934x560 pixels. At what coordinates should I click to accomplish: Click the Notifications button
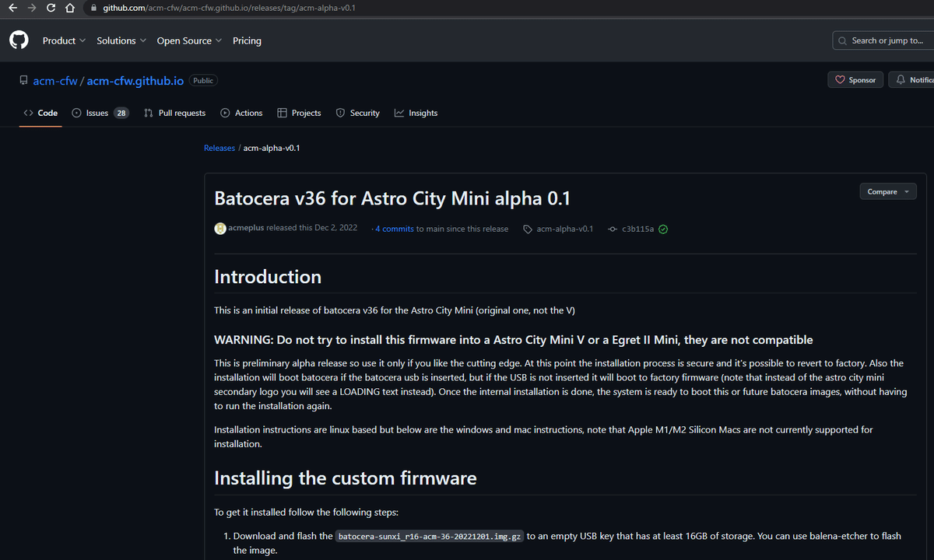point(913,80)
